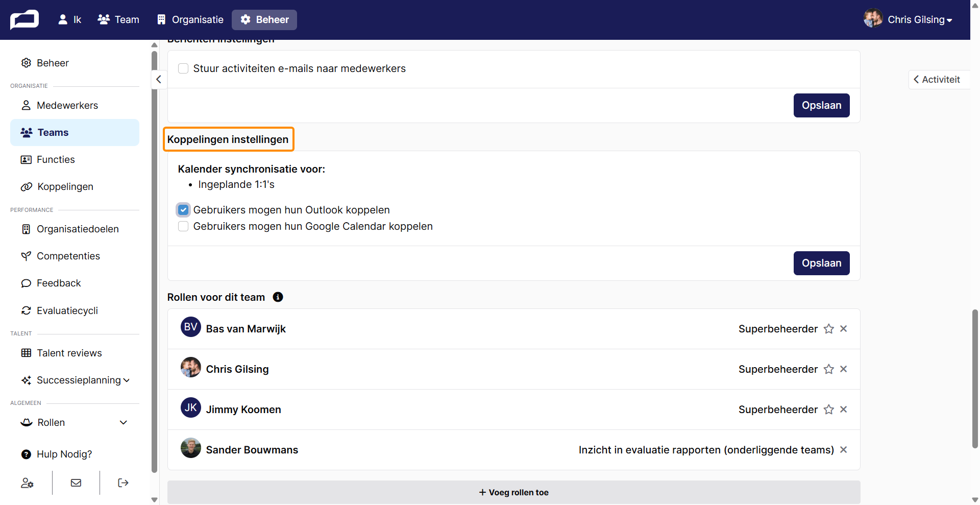This screenshot has width=980, height=505.
Task: Click sidebar scrollbar up arrow
Action: 154,45
